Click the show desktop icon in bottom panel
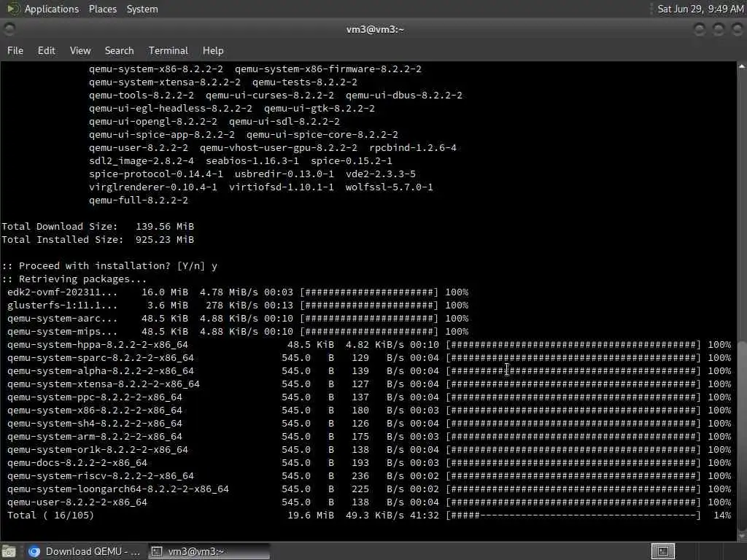Viewport: 747px width, 560px height. 9,552
